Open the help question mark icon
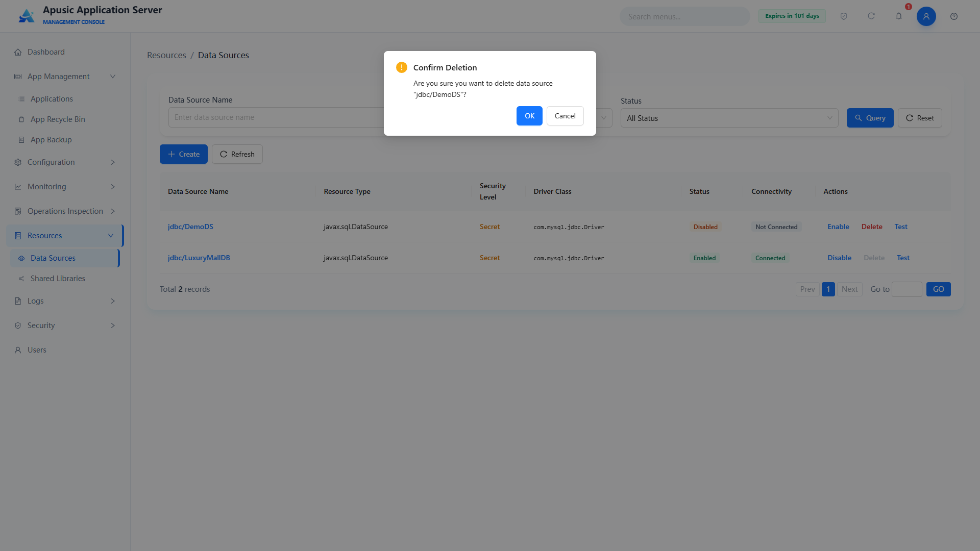 pos(954,16)
